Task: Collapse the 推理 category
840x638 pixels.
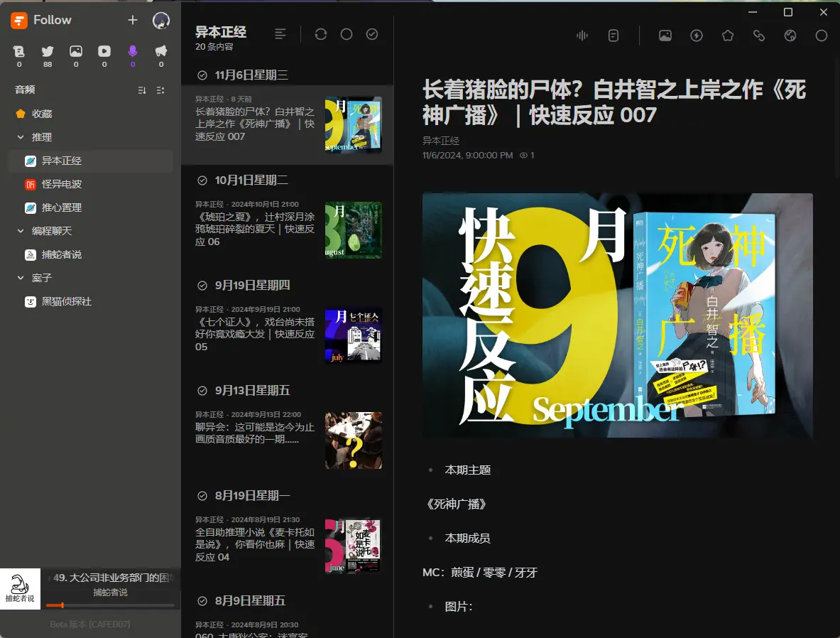Action: click(x=21, y=137)
